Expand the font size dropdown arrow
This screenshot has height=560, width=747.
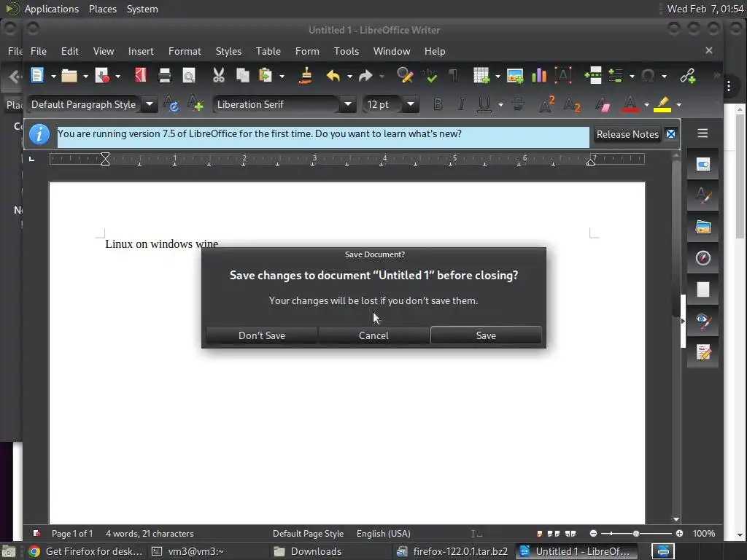[410, 104]
